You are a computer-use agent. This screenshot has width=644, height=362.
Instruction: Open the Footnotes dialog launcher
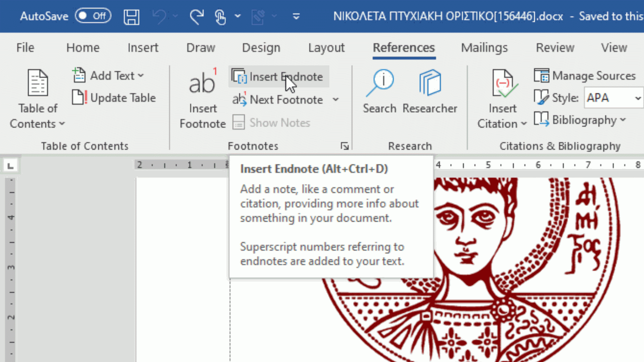(x=344, y=146)
